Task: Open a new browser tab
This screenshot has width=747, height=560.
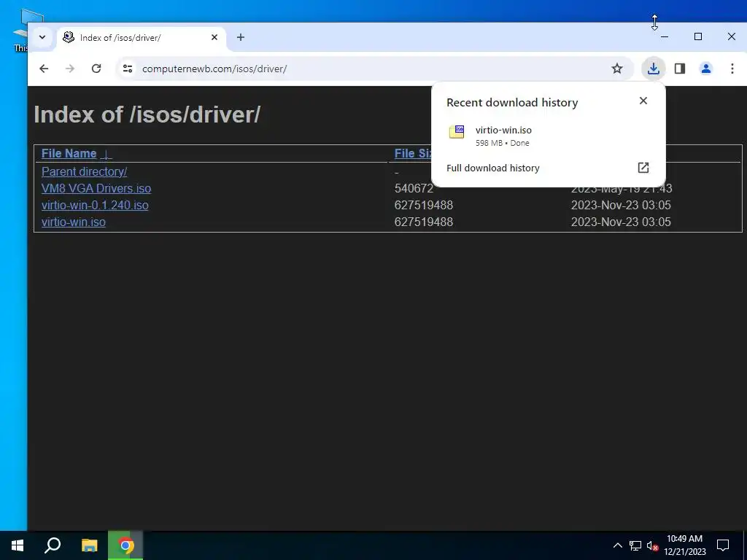Action: click(x=241, y=37)
